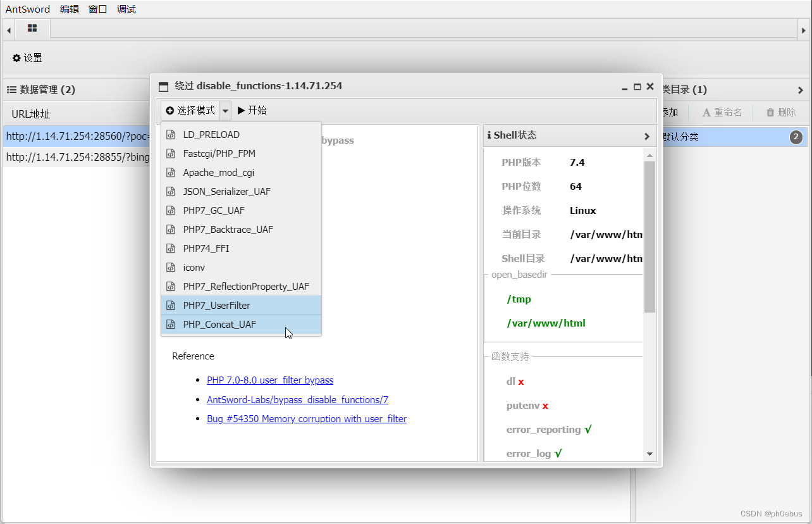Viewport: 812px width, 524px height.
Task: Close the 绕过 disable_functions dialog
Action: tap(650, 86)
